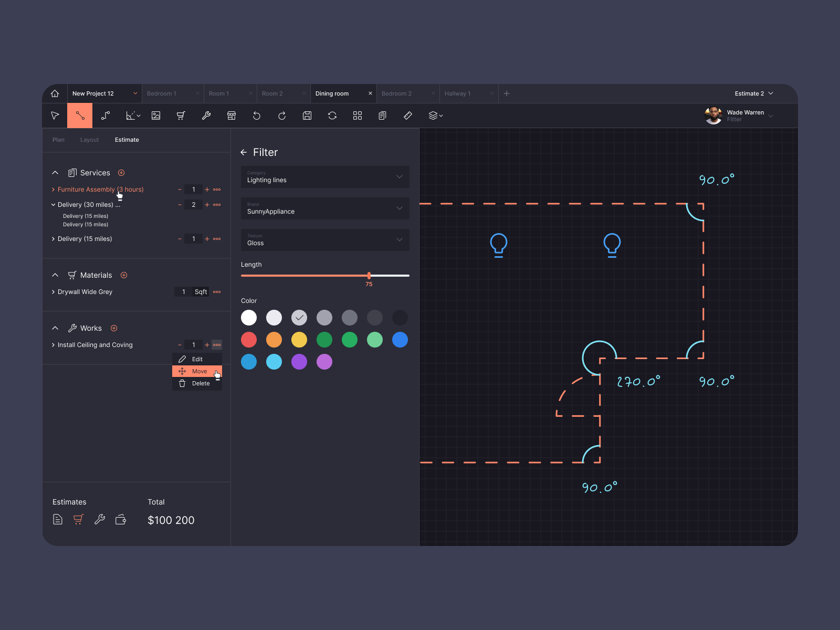Click the wallet icon under Estimates
Screen dimensions: 840x630
point(121,520)
